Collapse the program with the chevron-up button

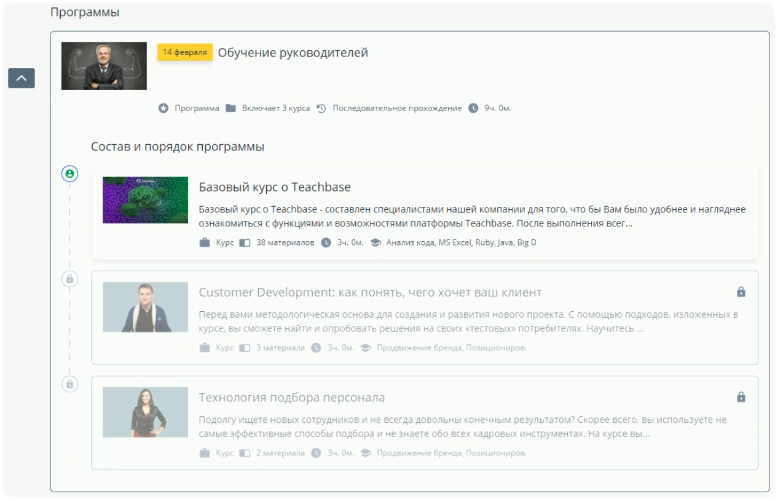(x=21, y=78)
